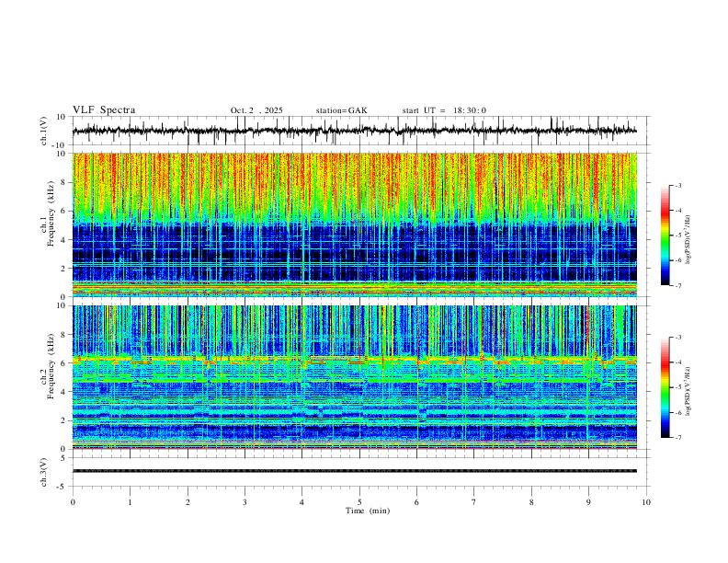Click the time axis tick label '9'

click(x=588, y=502)
